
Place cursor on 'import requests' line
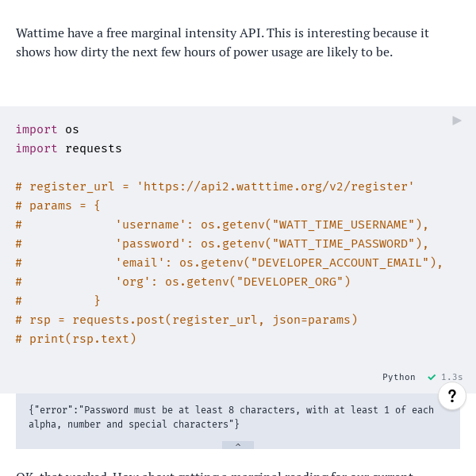tap(69, 148)
